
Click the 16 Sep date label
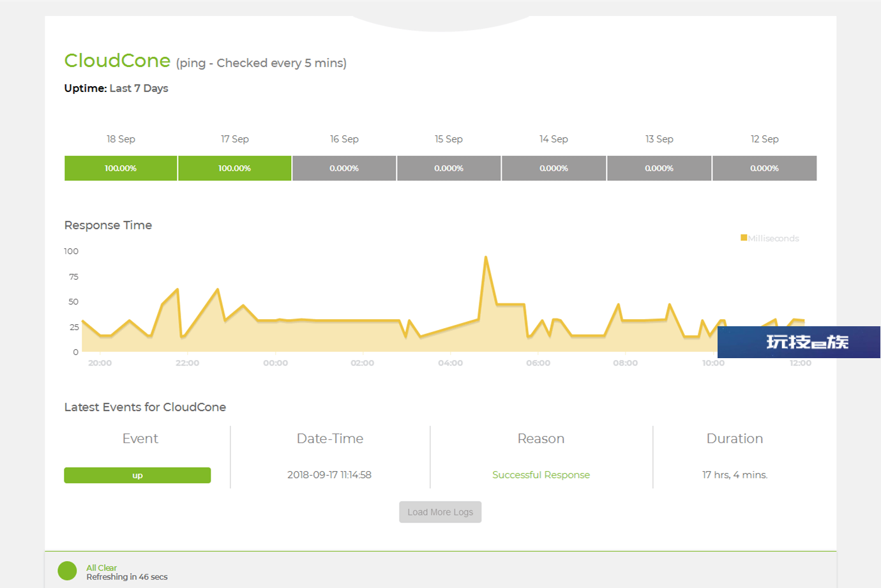click(x=344, y=139)
